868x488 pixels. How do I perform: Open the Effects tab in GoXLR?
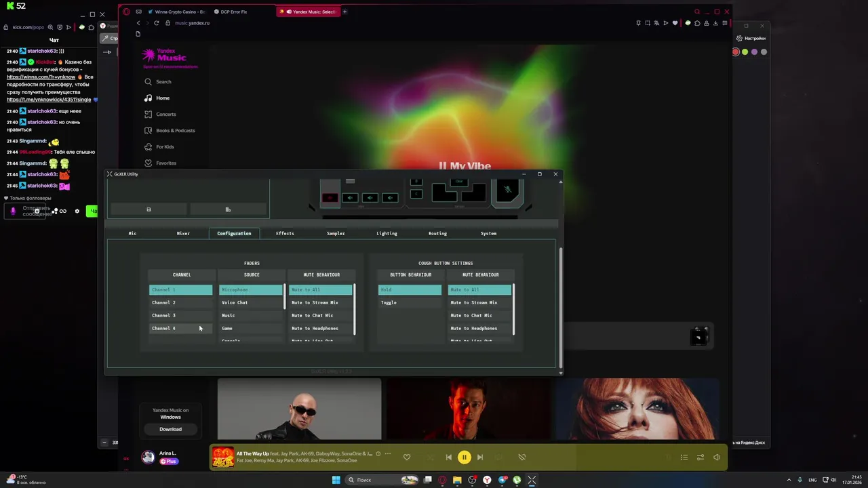pos(285,233)
